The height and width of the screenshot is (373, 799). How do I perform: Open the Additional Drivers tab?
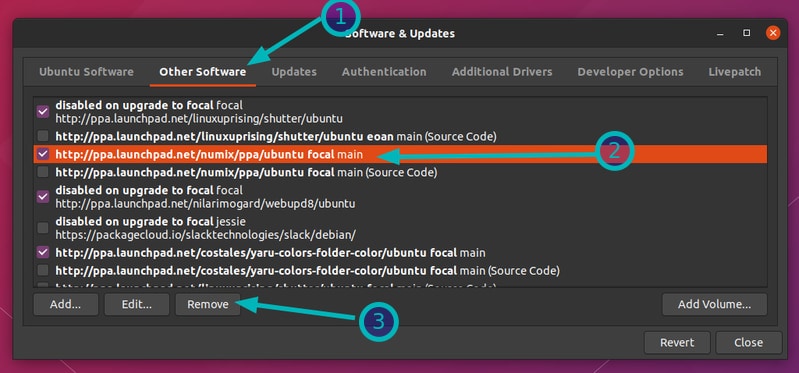(x=502, y=72)
